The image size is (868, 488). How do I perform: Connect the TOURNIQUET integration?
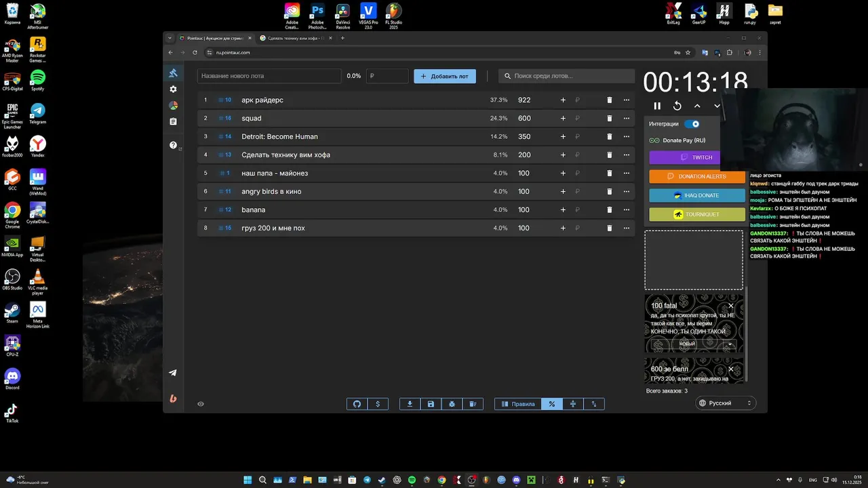tap(697, 214)
